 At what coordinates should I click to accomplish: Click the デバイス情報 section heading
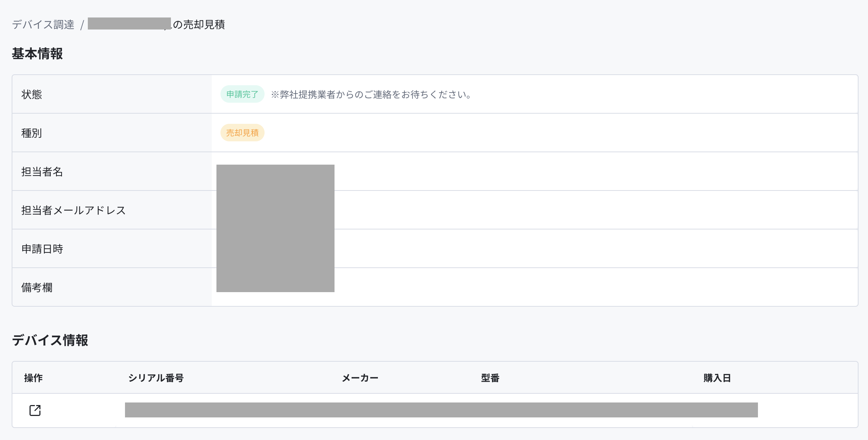pos(50,340)
